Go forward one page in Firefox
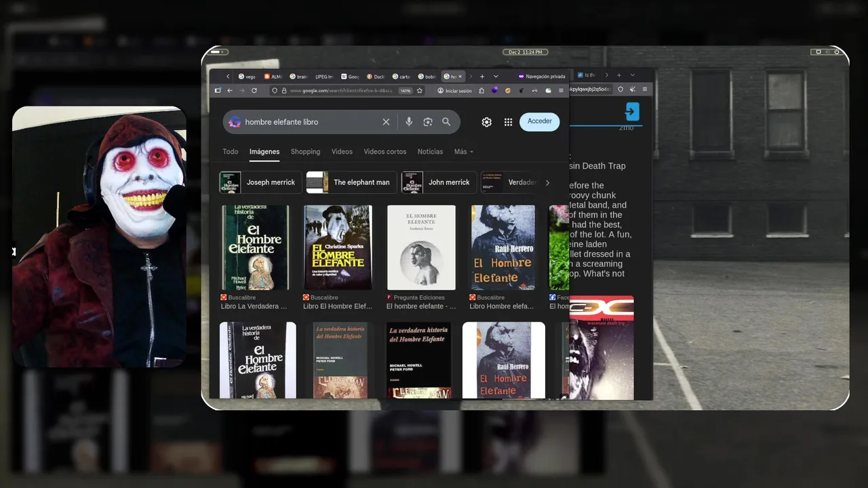Viewport: 868px width, 488px height. [242, 90]
